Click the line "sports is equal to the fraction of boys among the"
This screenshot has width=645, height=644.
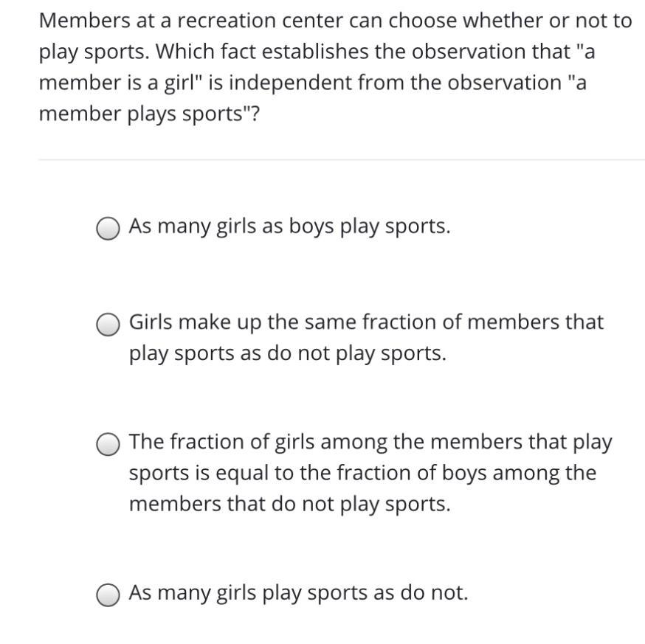pyautogui.click(x=362, y=473)
